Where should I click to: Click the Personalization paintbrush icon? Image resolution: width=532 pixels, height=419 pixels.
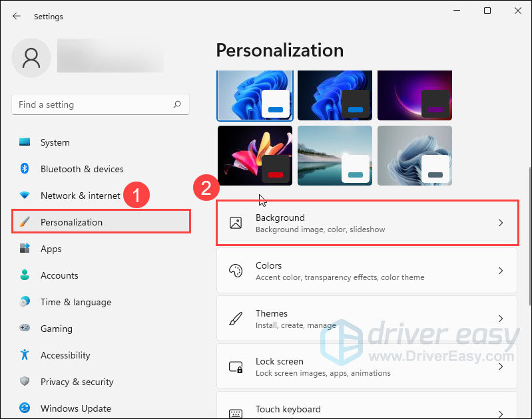[x=25, y=221]
